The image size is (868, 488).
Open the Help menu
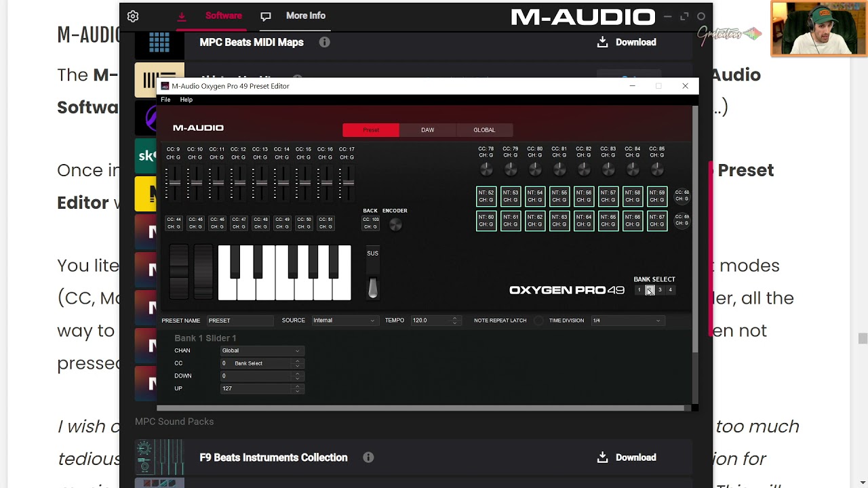pyautogui.click(x=186, y=100)
